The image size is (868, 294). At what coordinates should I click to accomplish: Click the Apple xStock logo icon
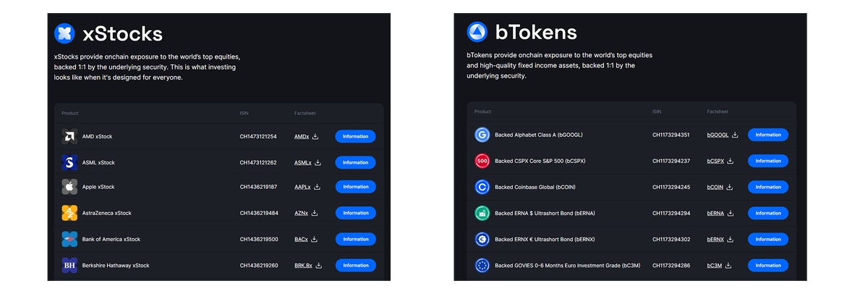(69, 187)
